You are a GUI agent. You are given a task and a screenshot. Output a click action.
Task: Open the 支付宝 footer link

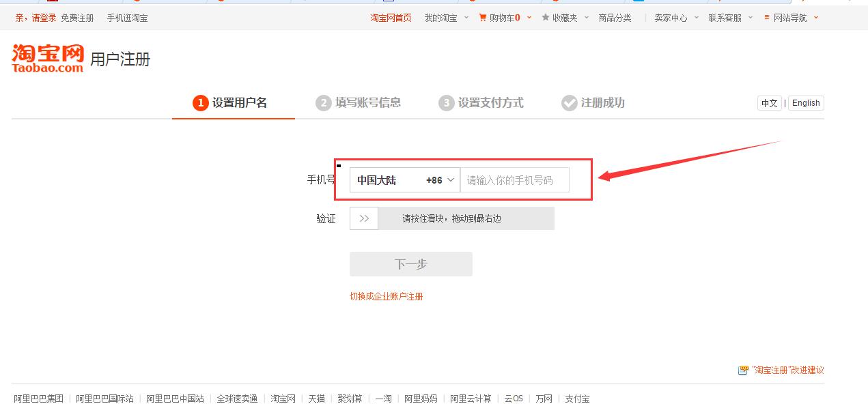click(577, 398)
